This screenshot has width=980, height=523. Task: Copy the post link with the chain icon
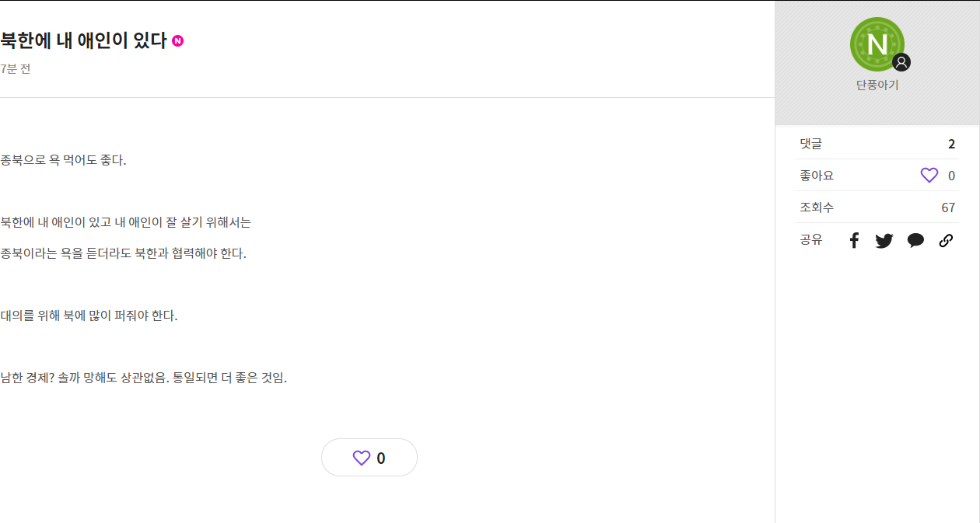[946, 241]
